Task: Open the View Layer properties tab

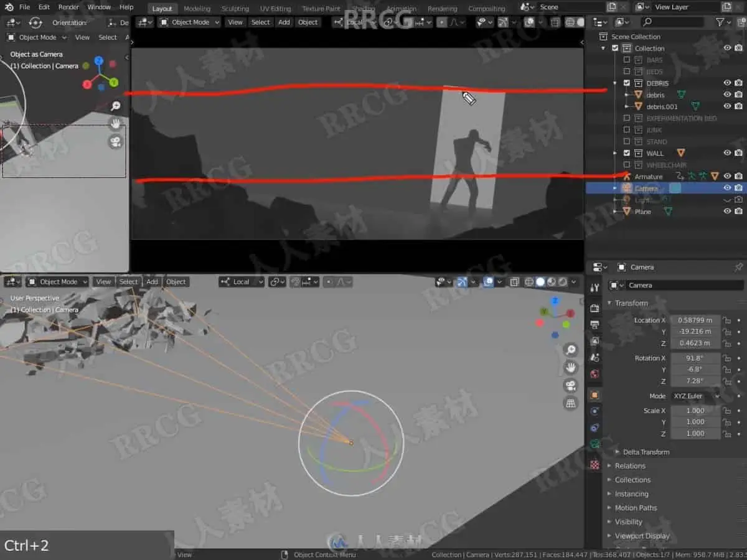Action: tap(594, 341)
